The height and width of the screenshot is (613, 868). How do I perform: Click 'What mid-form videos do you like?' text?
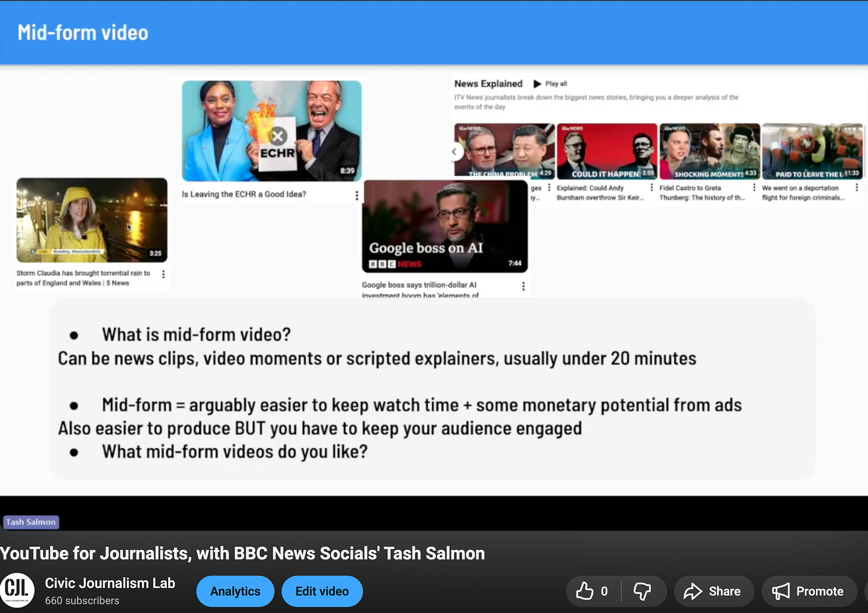[x=234, y=452]
